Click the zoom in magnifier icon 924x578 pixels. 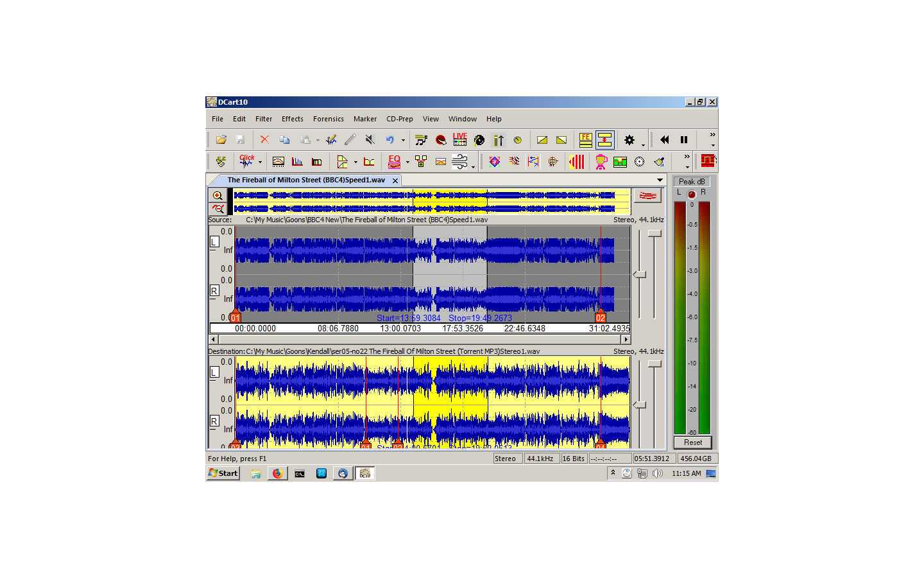tap(218, 196)
